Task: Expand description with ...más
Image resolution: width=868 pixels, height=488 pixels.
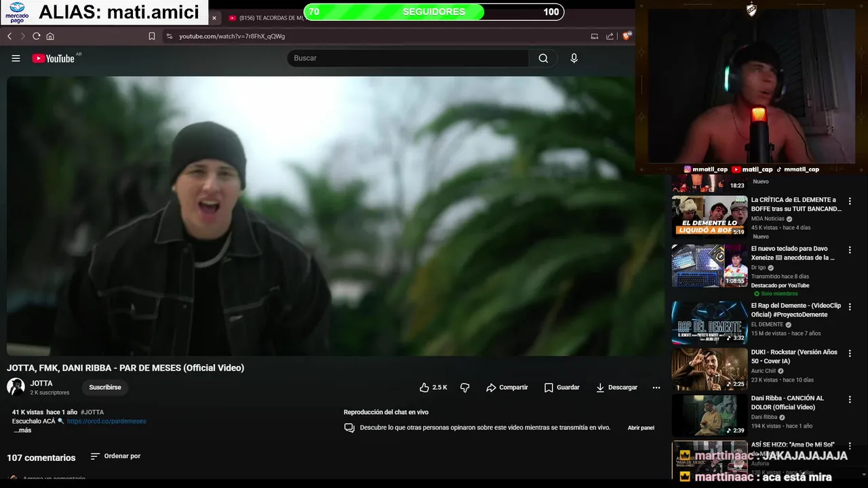Action: 22,430
